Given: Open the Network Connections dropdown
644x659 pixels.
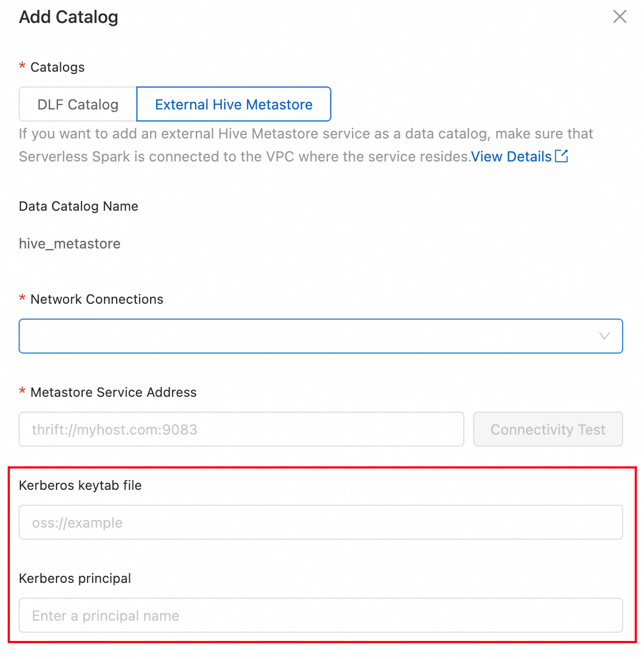Looking at the screenshot, I should (307, 336).
